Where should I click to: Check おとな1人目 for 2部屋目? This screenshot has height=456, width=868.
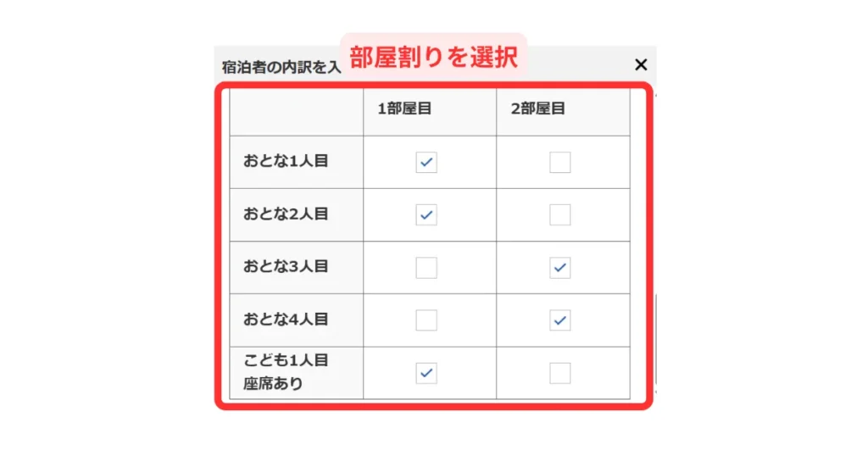pos(559,163)
